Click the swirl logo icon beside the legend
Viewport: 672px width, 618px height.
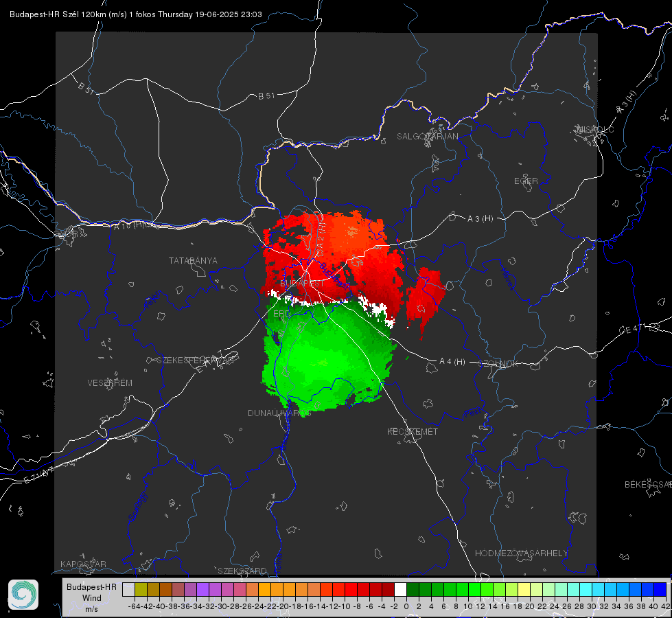click(23, 595)
